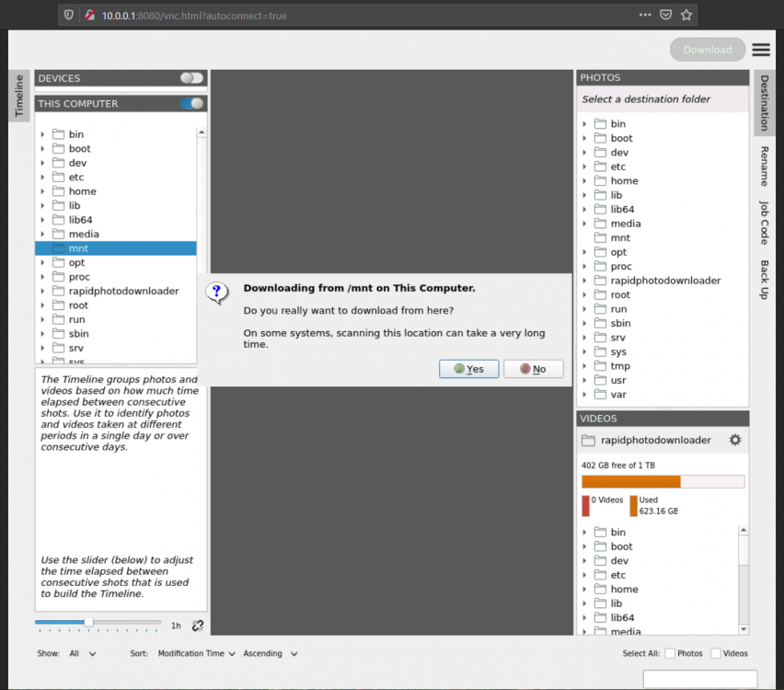Viewport: 784px width, 690px height.
Task: Click the red Videos legend swatch
Action: tap(585, 505)
